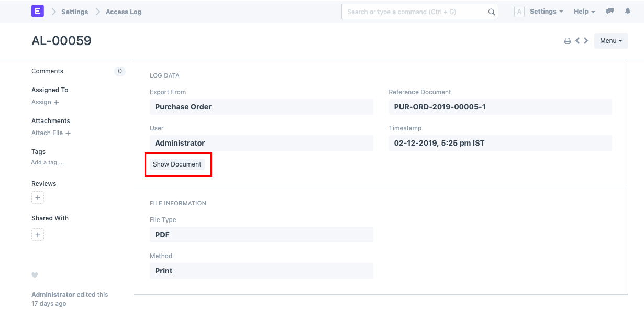Toggle adding a reviewer with the plus box

coord(37,197)
